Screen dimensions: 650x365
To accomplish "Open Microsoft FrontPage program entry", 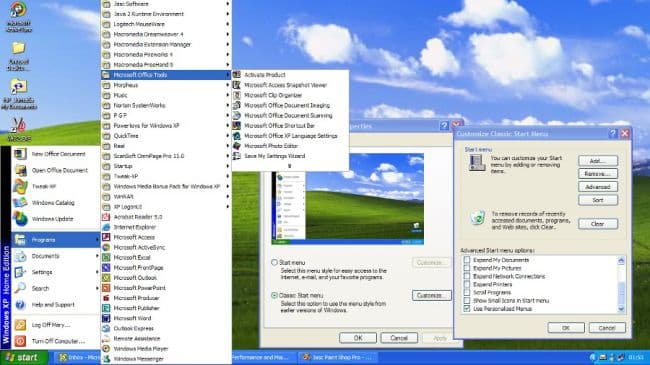I will tap(166, 268).
